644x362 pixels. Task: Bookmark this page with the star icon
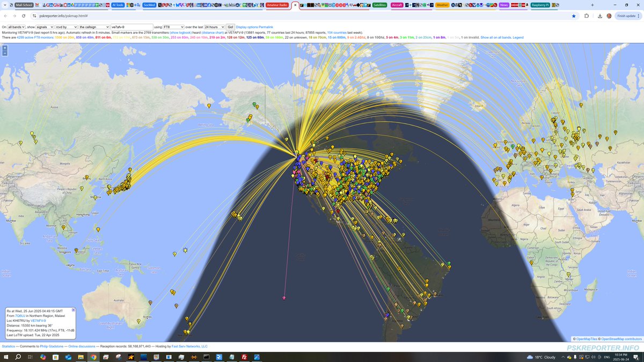574,16
